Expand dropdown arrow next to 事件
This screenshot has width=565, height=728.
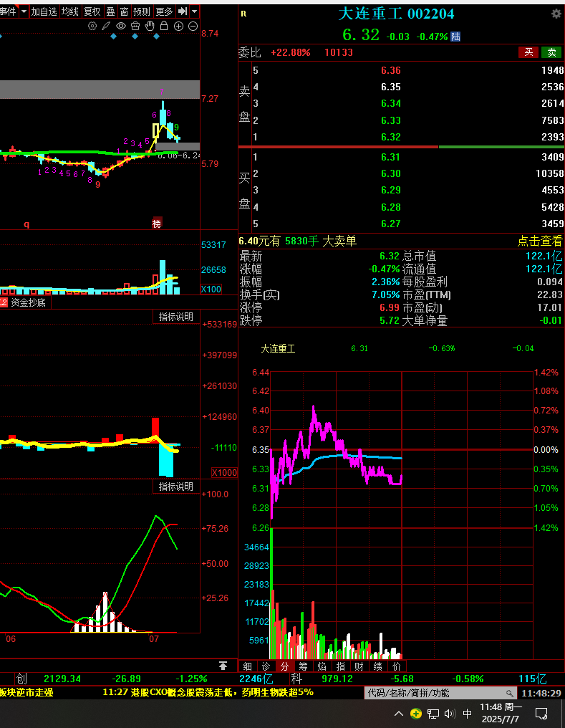pos(24,11)
